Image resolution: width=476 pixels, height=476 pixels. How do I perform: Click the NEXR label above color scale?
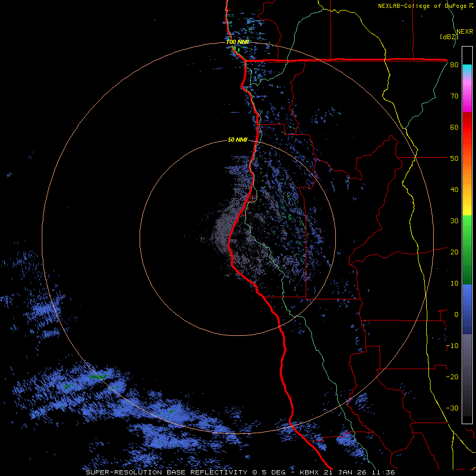(465, 31)
